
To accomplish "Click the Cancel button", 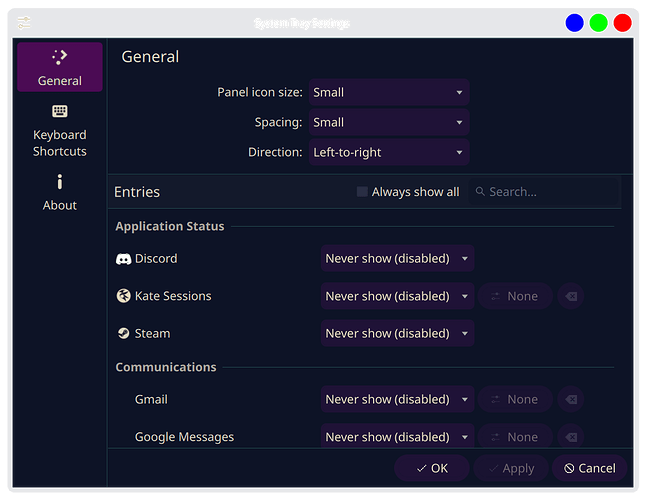I will coord(590,468).
